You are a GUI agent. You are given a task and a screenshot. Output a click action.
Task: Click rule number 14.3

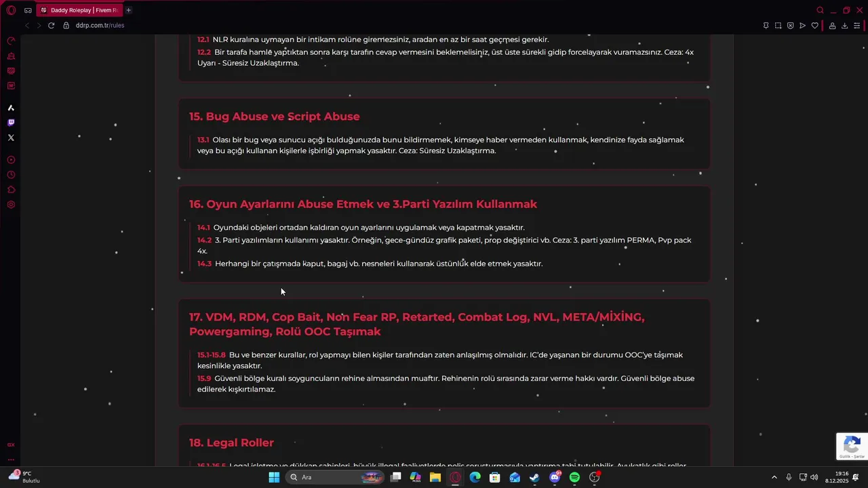(204, 264)
